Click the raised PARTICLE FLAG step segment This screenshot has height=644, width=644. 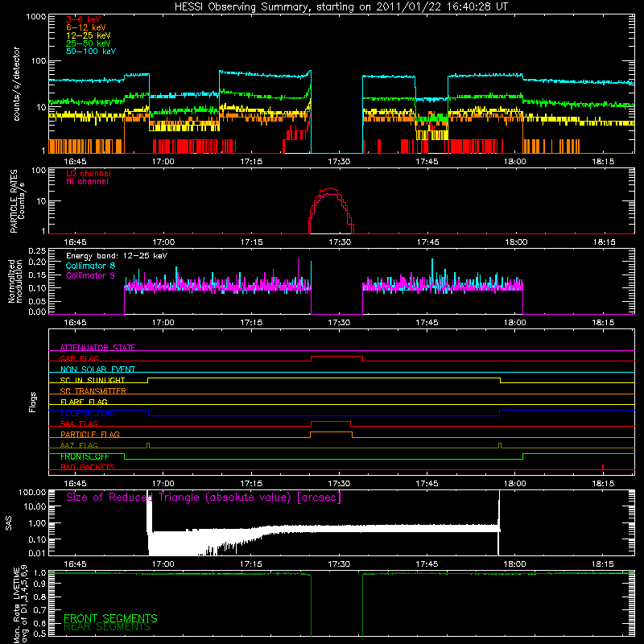pos(331,432)
